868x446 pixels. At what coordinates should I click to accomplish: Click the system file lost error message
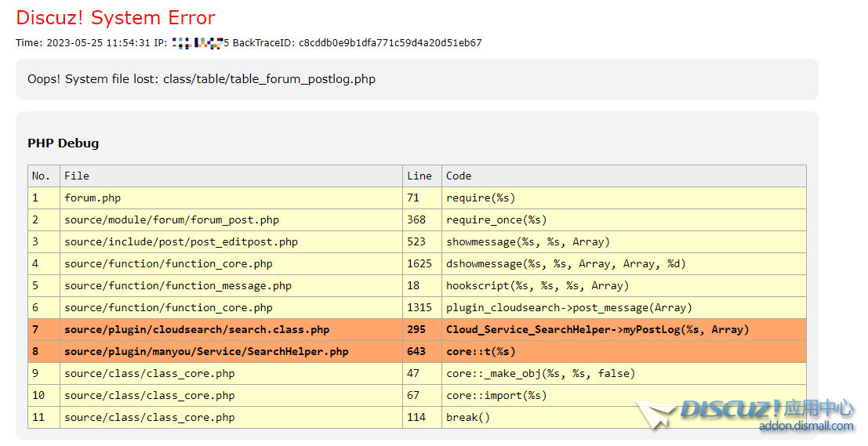(202, 79)
